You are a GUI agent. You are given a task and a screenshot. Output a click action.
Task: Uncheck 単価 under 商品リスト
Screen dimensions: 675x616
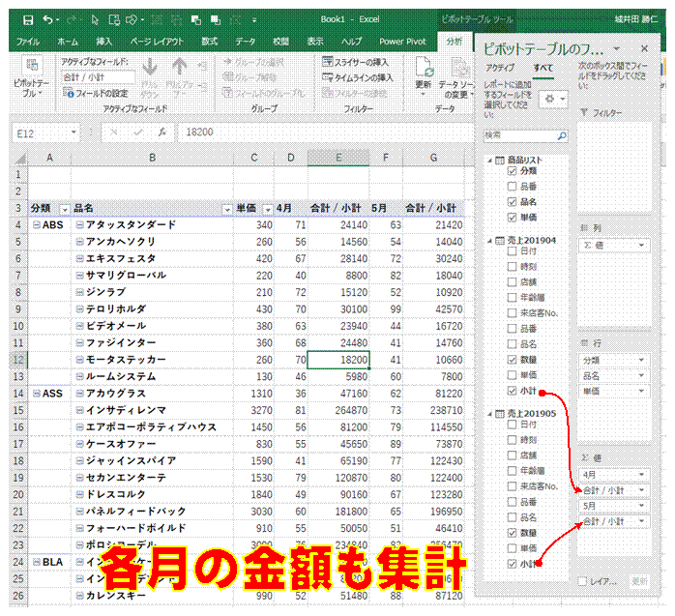(x=512, y=218)
